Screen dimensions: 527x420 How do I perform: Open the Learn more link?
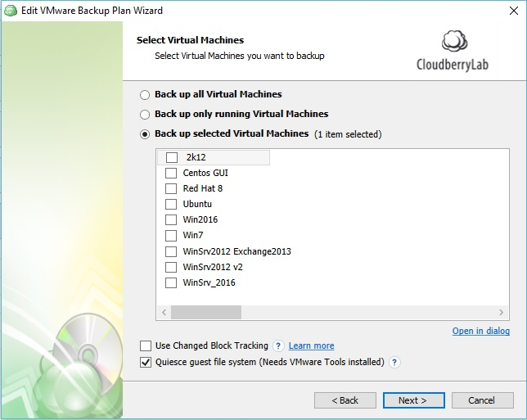pyautogui.click(x=311, y=346)
